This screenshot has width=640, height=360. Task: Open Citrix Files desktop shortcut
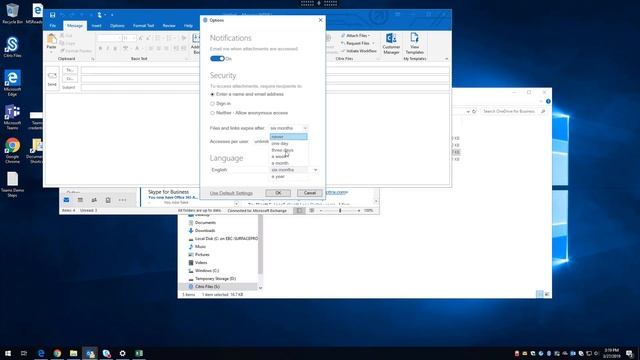(x=12, y=47)
